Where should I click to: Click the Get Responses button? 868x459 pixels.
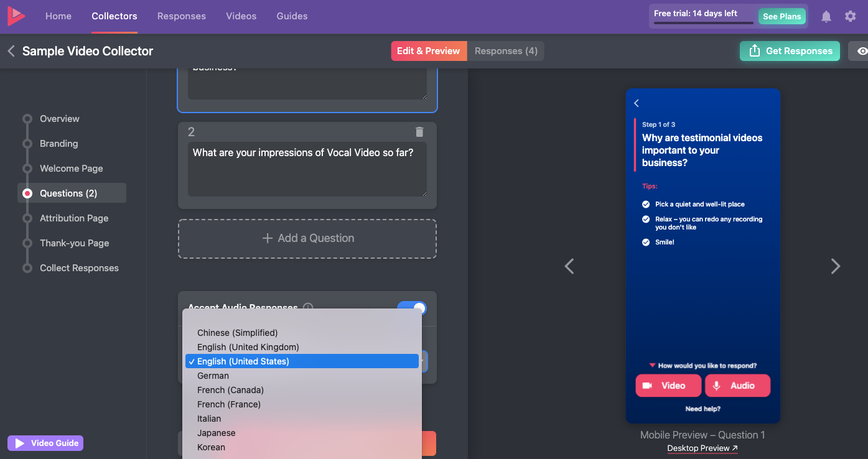[x=790, y=51]
